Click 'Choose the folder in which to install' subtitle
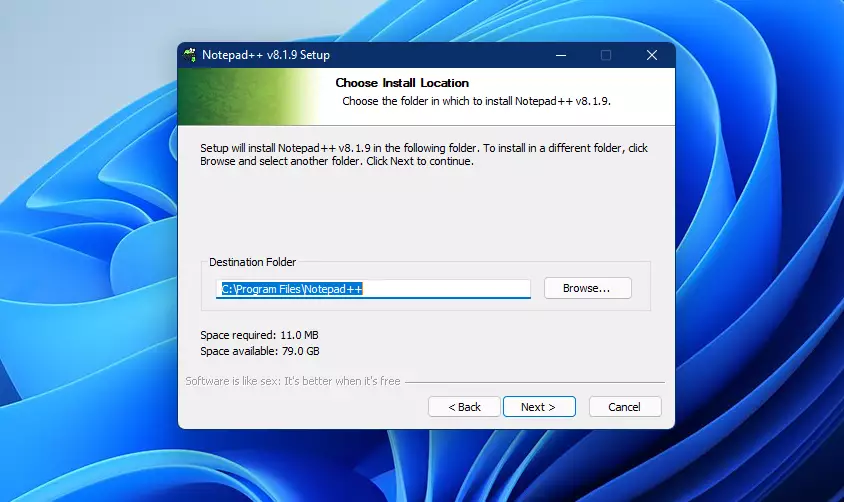The width and height of the screenshot is (844, 502). pyautogui.click(x=476, y=101)
